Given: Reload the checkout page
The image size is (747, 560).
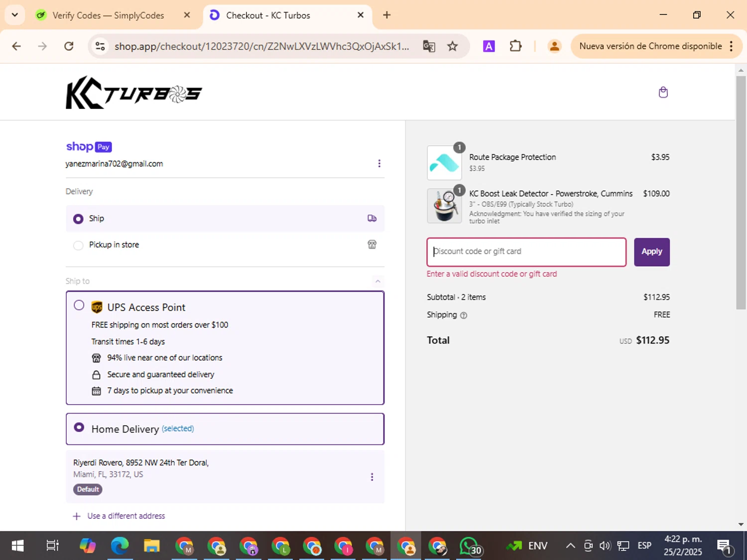Looking at the screenshot, I should (69, 46).
